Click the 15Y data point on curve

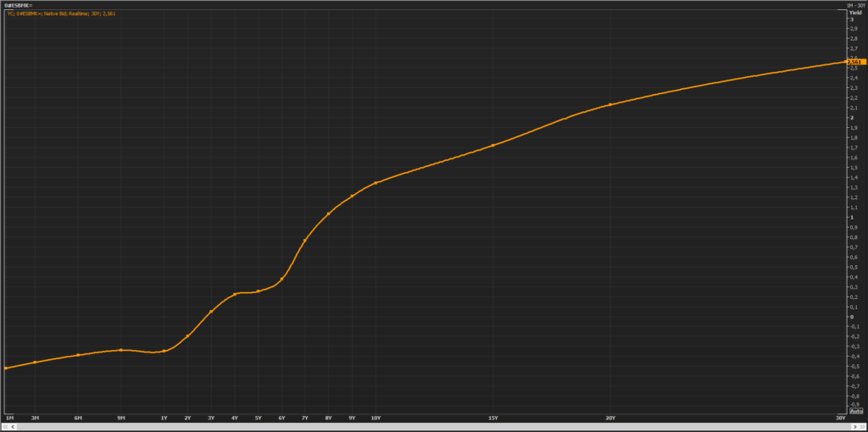492,146
